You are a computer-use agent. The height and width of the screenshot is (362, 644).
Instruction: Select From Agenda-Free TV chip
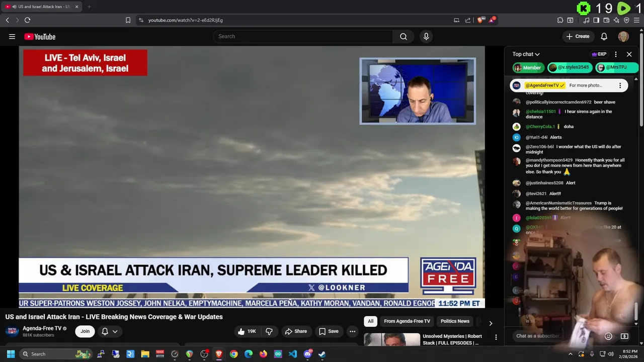coord(407,321)
